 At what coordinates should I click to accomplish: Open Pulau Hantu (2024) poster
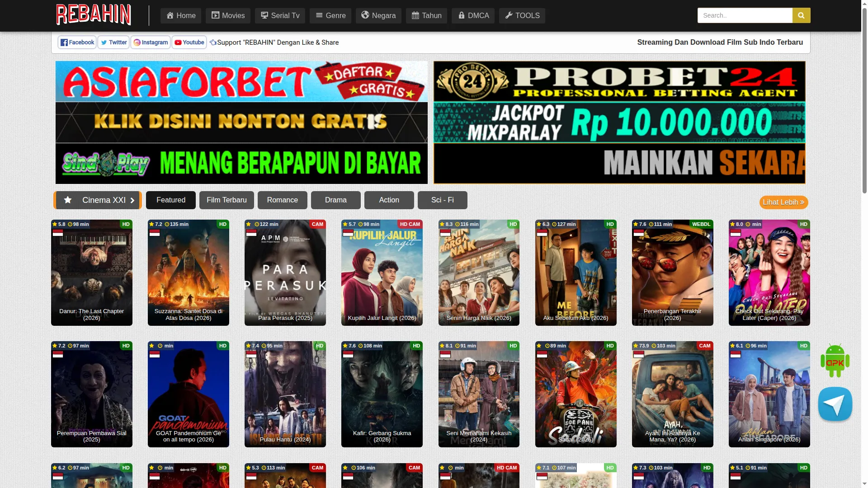point(285,394)
